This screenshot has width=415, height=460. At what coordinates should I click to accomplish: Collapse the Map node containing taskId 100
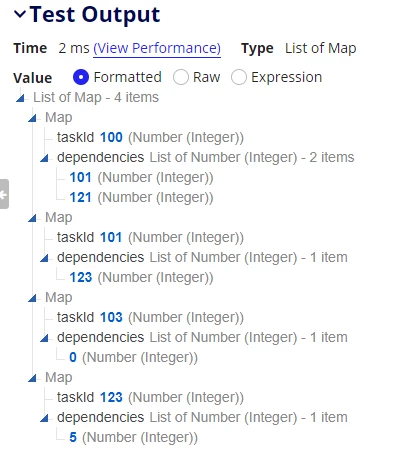(32, 118)
